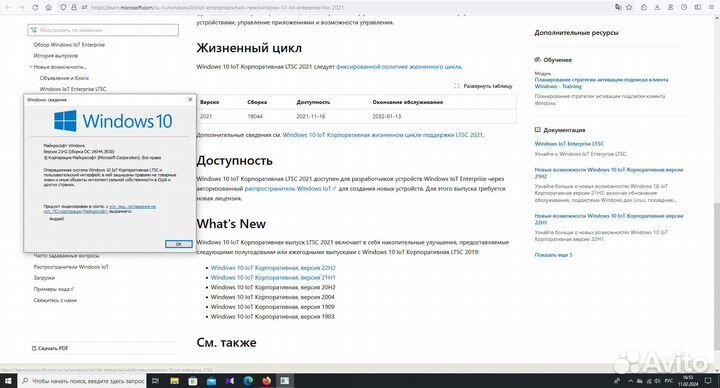Image resolution: width=720 pixels, height=388 pixels.
Task: Open 'Примеры кода' sidebar link
Action: coord(53,289)
